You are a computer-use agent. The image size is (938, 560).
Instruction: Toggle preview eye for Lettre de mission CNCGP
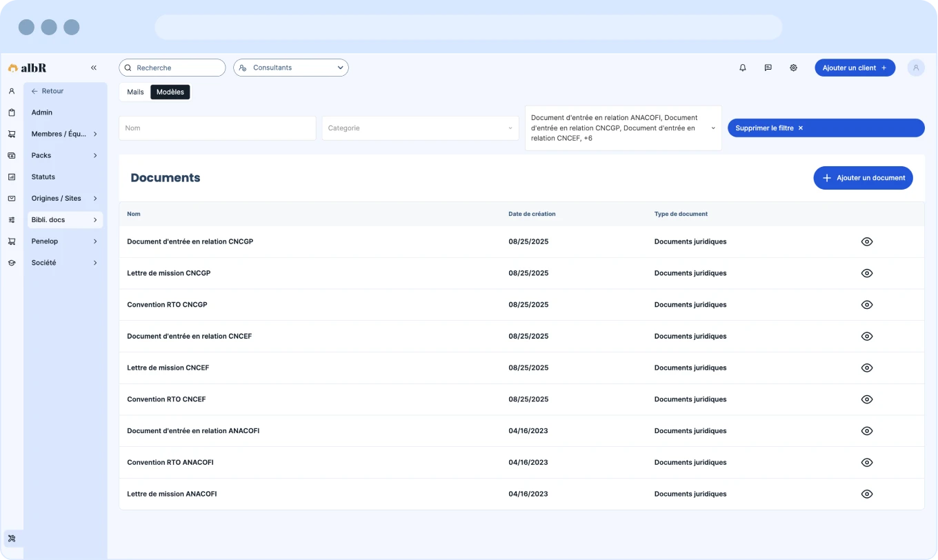pos(867,273)
